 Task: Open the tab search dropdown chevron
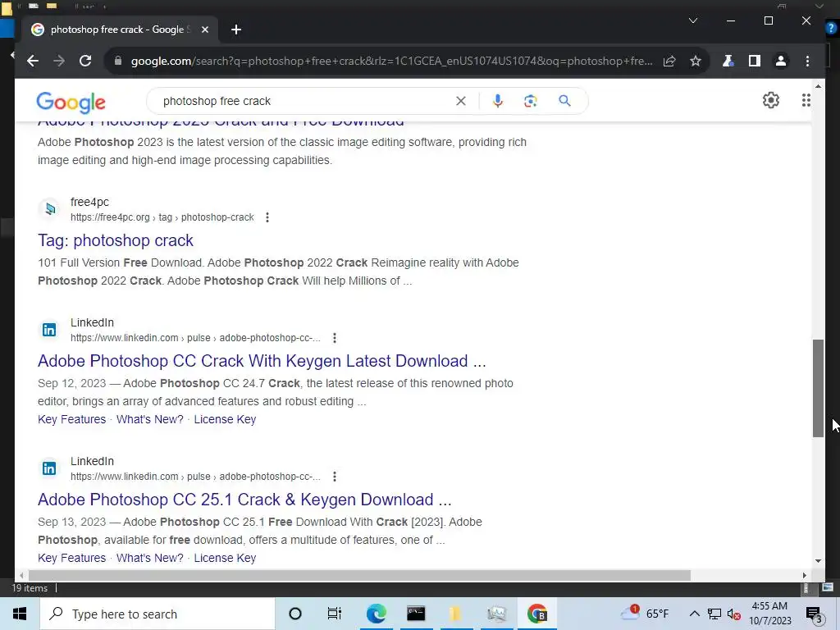(692, 21)
